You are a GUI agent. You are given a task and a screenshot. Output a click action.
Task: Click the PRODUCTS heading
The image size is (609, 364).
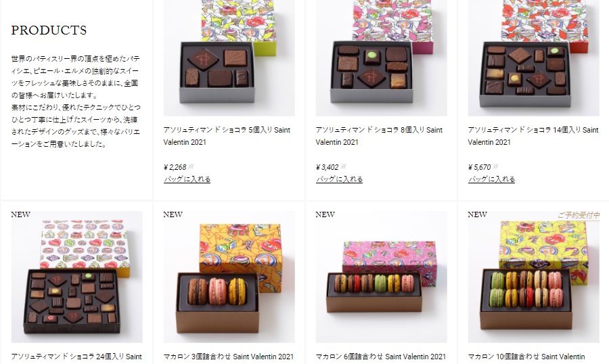tap(49, 30)
